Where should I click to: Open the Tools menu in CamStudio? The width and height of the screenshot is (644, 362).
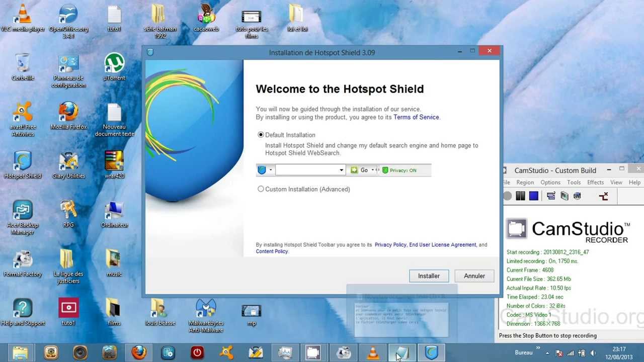574,183
